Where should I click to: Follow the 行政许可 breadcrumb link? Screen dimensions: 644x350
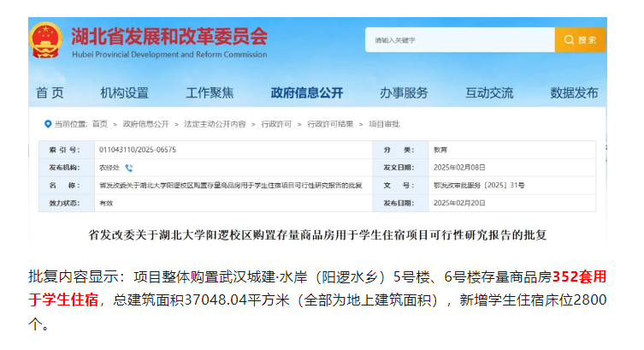(276, 124)
